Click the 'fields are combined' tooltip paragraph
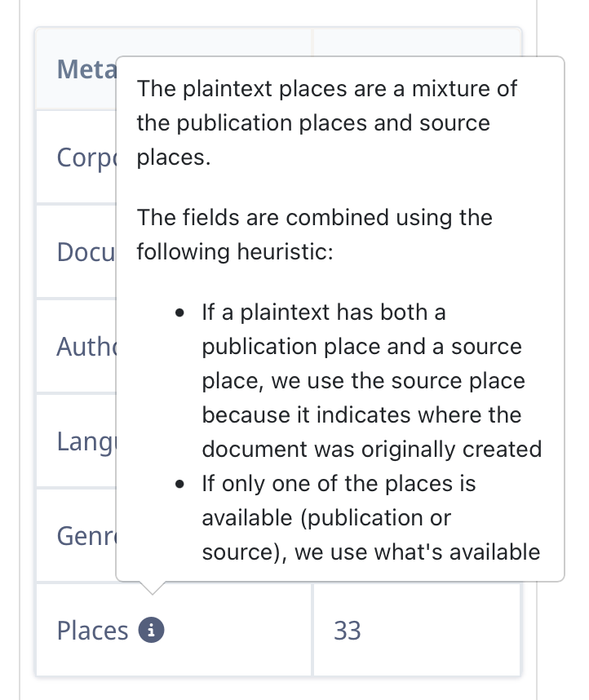The image size is (589, 700). [x=314, y=234]
